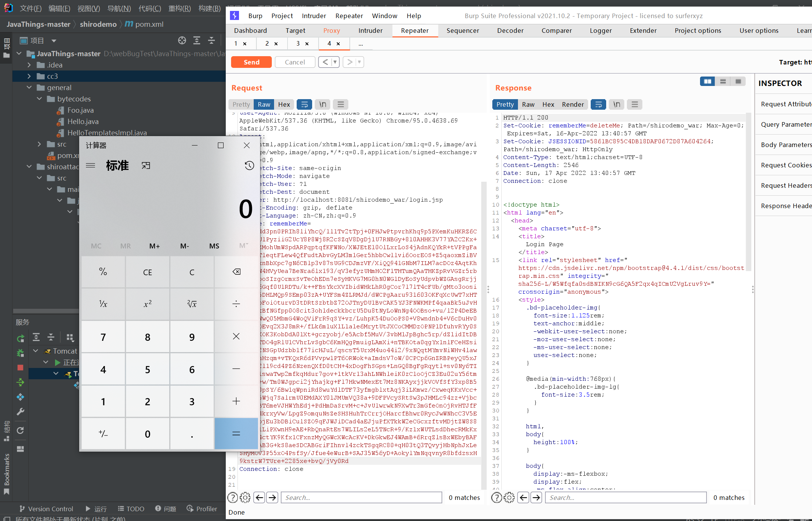
Task: Click the Request search help question icon
Action: point(233,498)
